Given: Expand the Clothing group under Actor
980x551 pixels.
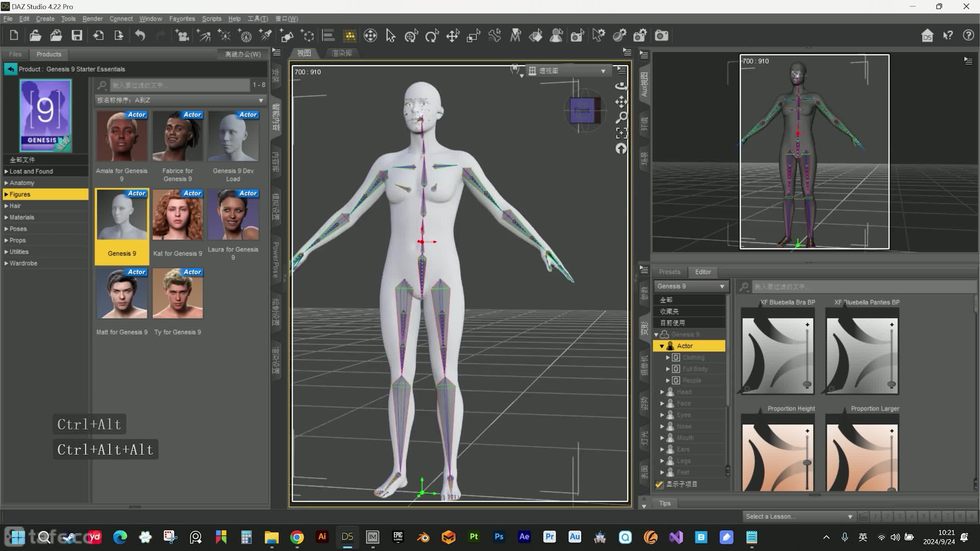Looking at the screenshot, I should point(668,357).
